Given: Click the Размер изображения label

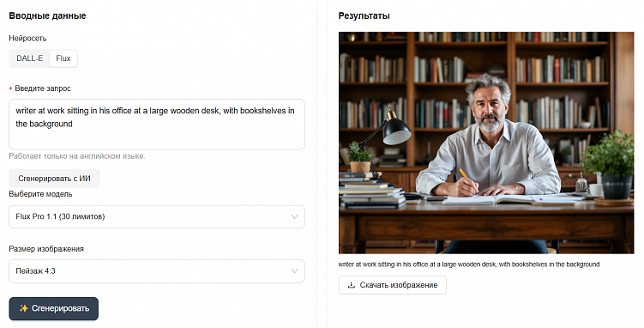Looking at the screenshot, I should pos(46,249).
